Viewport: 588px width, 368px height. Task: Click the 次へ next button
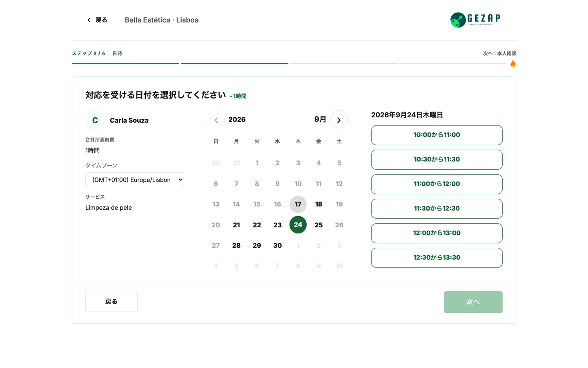(x=473, y=302)
